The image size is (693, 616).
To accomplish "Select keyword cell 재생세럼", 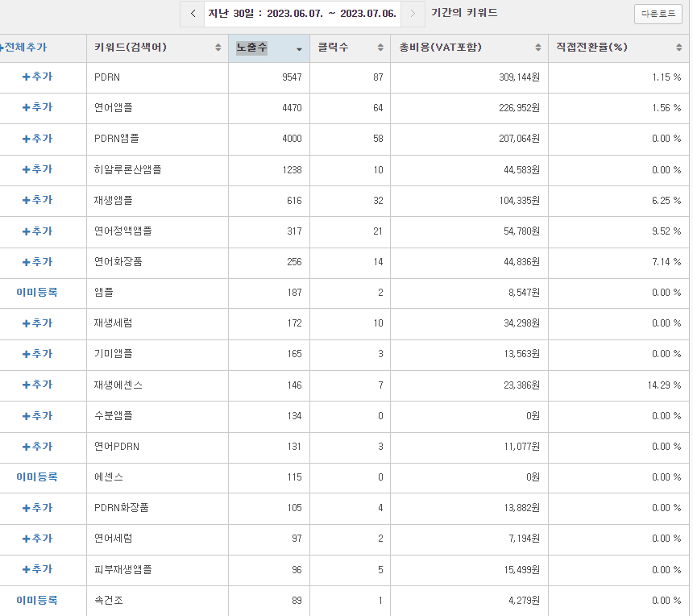I will (x=157, y=323).
